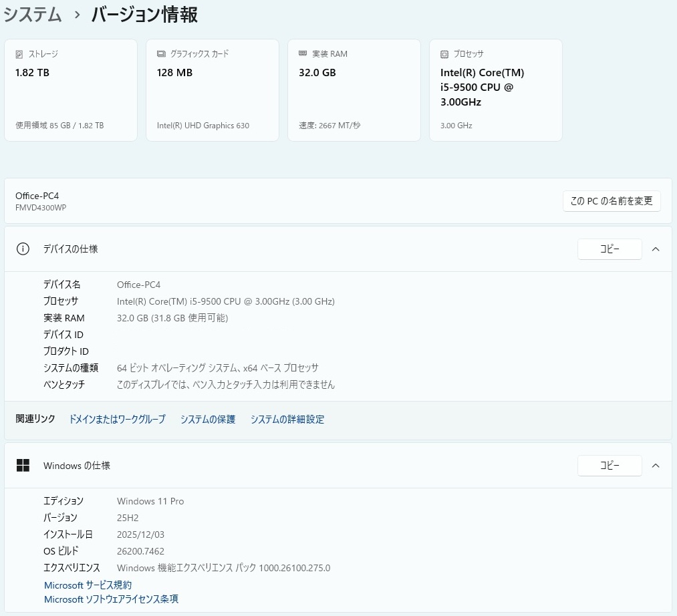Collapse the デバイスの仕様 section chevron
Viewport: 677px width, 616px height.
click(655, 249)
